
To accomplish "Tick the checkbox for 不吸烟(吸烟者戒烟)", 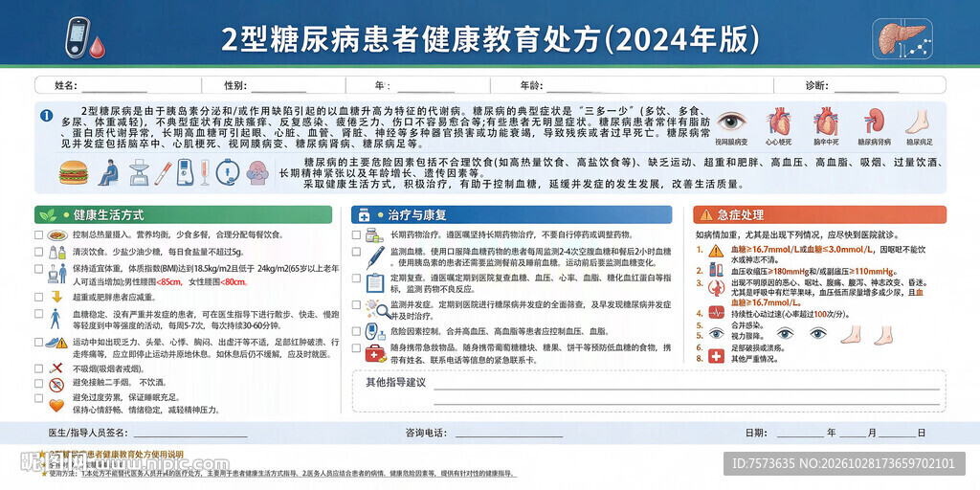I will 38,368.
